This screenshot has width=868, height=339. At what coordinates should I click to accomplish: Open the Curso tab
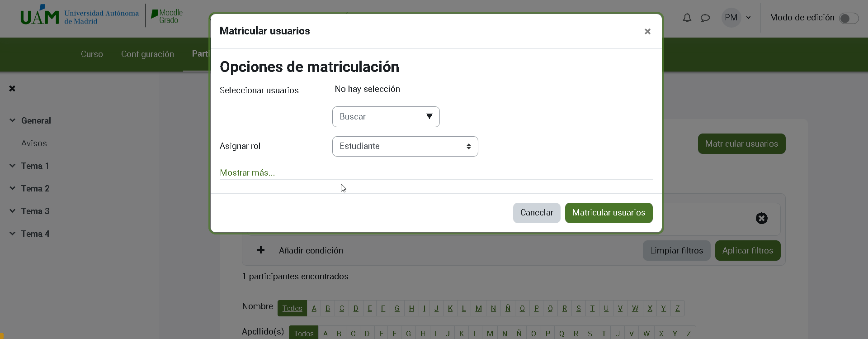click(92, 54)
